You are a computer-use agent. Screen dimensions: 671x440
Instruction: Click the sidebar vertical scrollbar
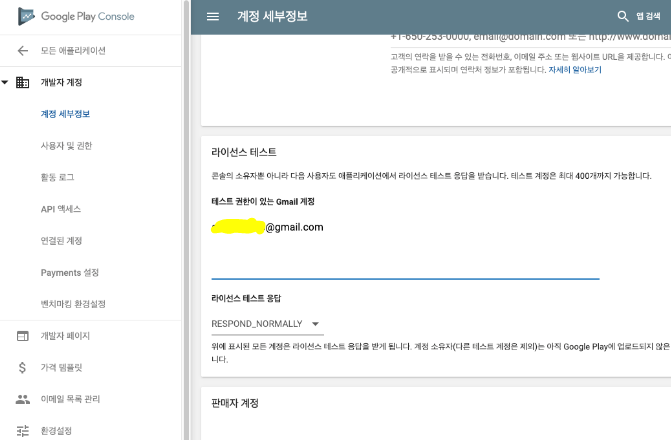[186, 220]
